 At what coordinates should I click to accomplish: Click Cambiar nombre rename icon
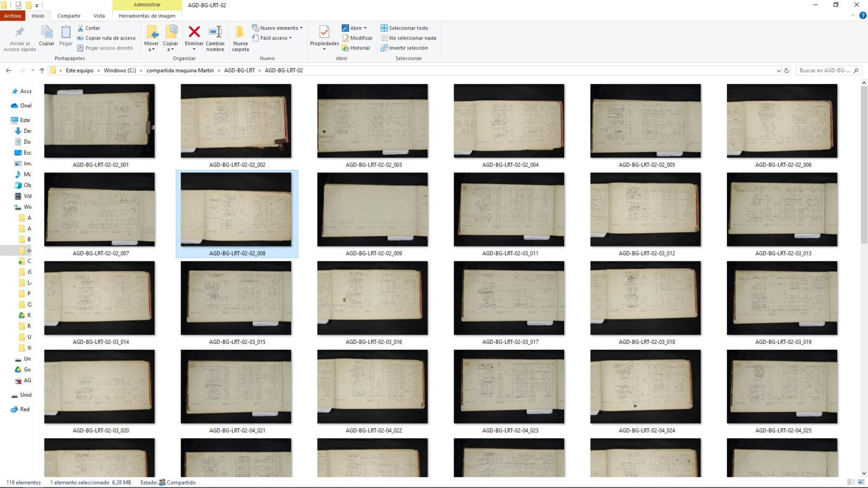(215, 33)
